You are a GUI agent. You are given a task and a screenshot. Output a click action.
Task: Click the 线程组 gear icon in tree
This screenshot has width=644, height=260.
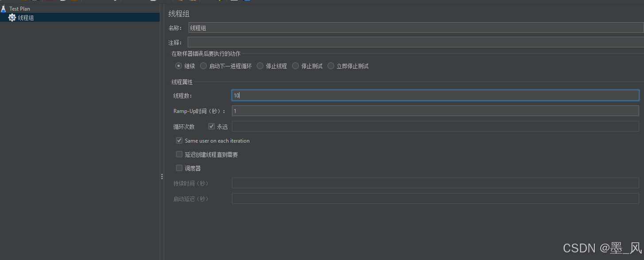(12, 18)
